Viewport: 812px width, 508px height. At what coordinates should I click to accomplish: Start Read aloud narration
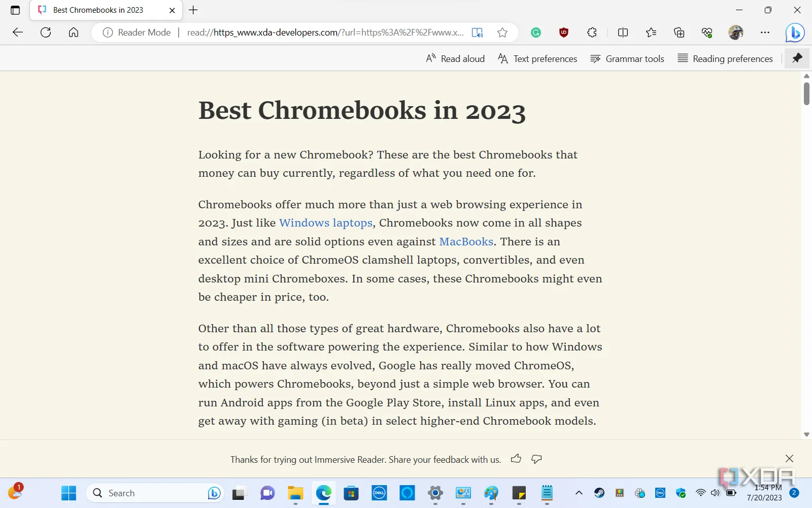[x=455, y=59]
